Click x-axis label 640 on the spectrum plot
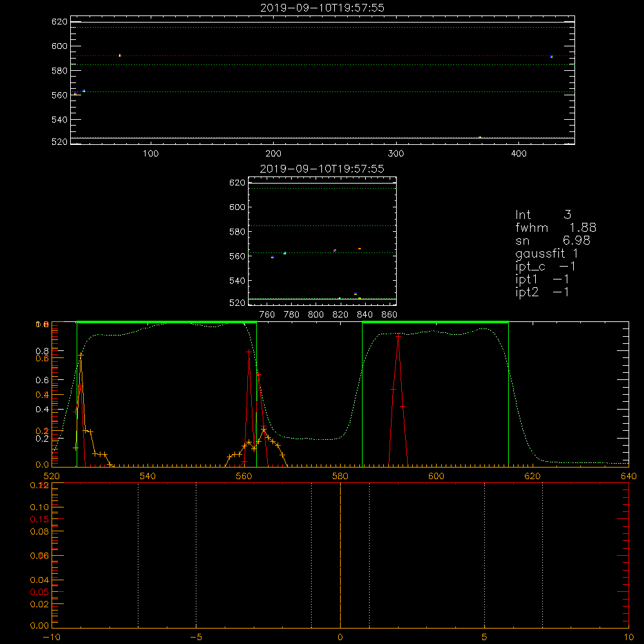The image size is (644, 644). pyautogui.click(x=629, y=476)
